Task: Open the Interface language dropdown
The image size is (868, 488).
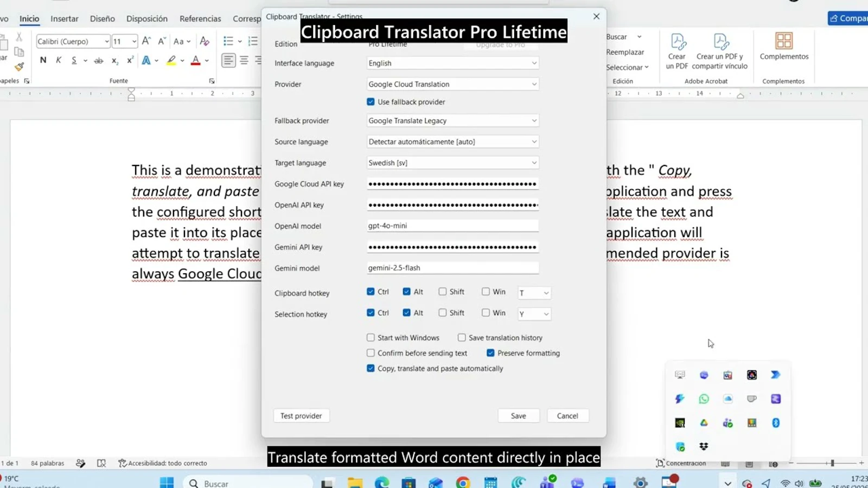Action: (x=452, y=63)
